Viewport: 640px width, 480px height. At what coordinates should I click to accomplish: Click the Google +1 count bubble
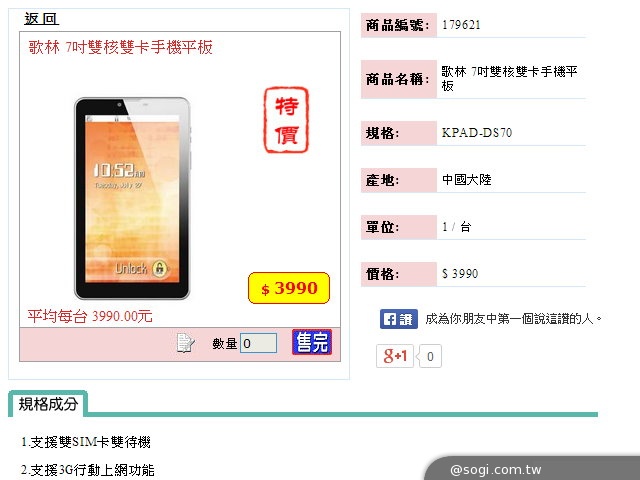[430, 356]
